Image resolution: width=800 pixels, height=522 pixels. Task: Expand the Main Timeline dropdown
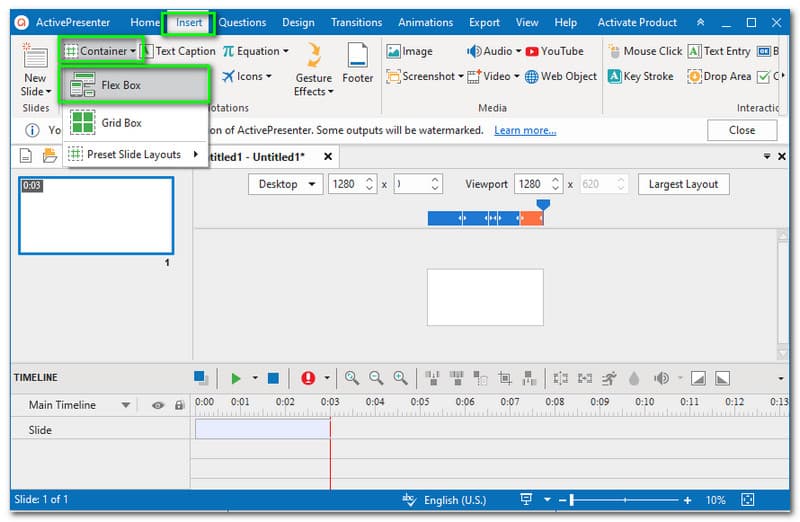(x=126, y=405)
